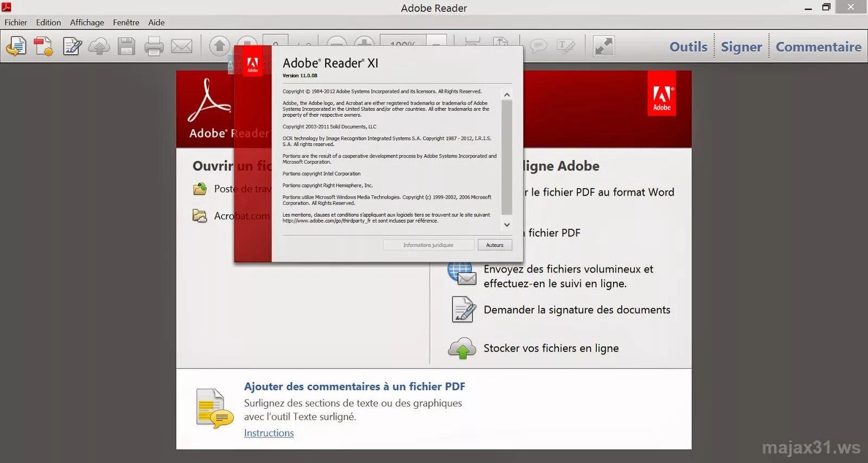Viewport: 868px width, 463px height.
Task: Click 'Portions copyright Intel Corporation' text
Action: 322,174
